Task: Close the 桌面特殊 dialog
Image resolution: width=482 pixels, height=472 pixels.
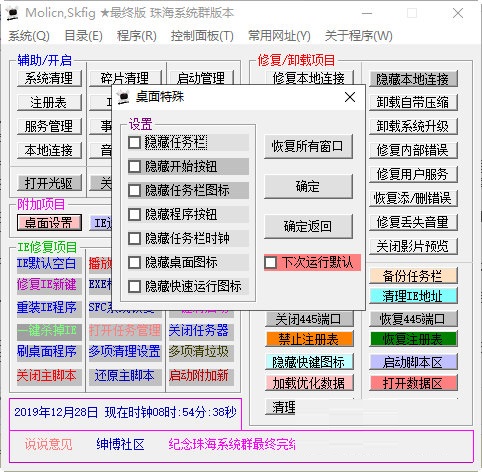Action: [x=350, y=97]
